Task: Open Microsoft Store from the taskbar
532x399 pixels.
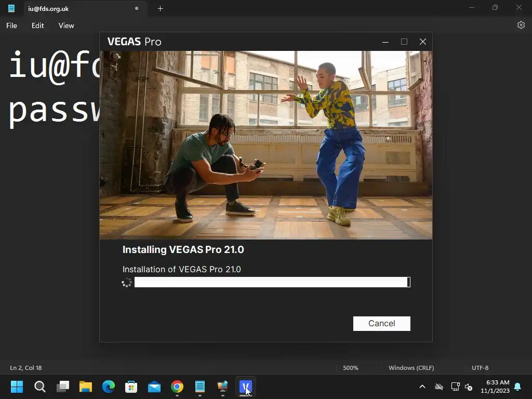Action: coord(131,387)
